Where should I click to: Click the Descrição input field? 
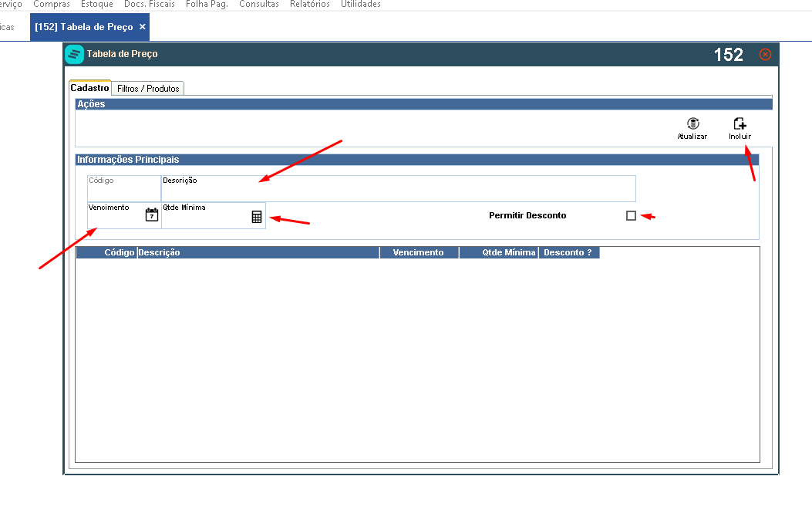[x=398, y=189]
